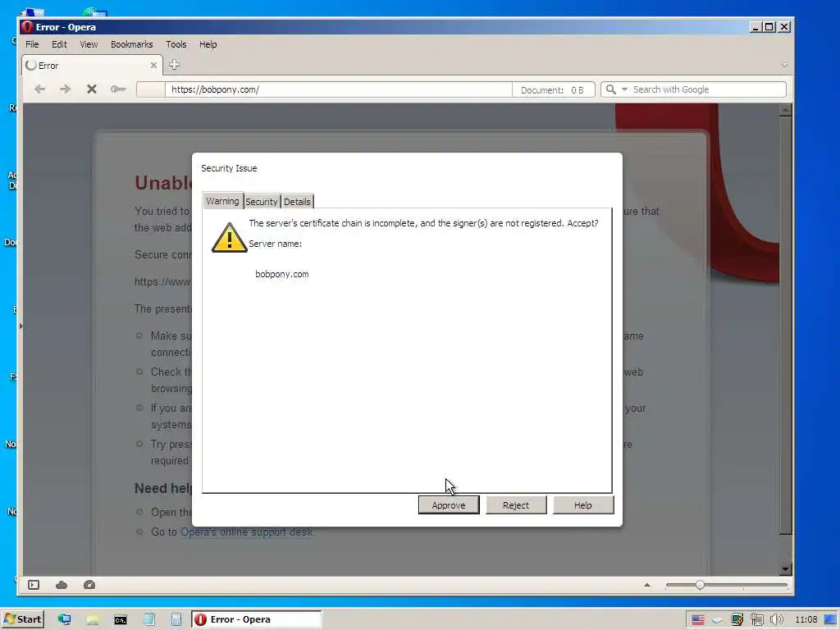
Task: Open the Edit menu
Action: coord(59,44)
